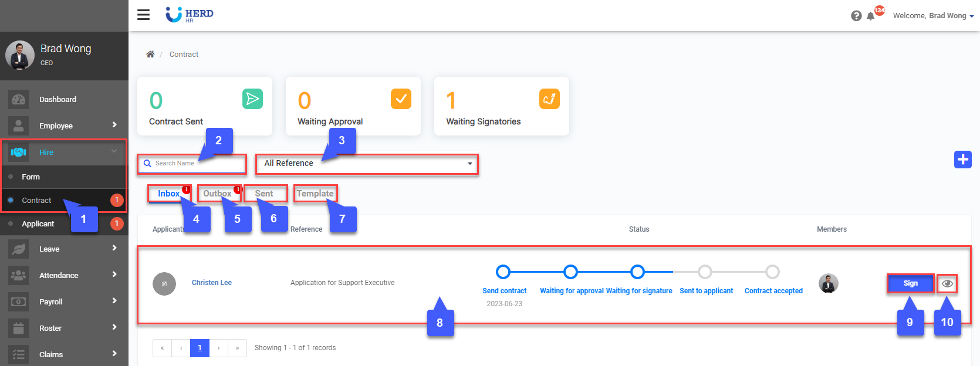The width and height of the screenshot is (980, 366).
Task: Open the Sent tab
Action: (x=264, y=194)
